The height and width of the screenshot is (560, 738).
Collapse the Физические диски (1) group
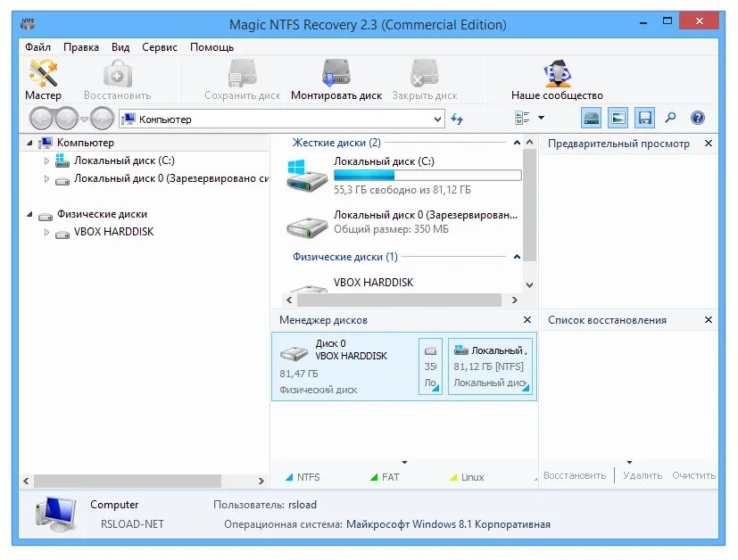click(x=517, y=257)
